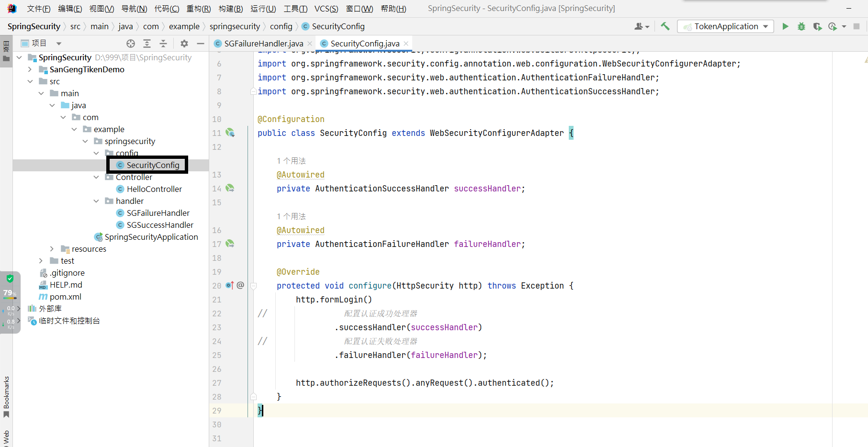The height and width of the screenshot is (447, 868).
Task: Select SGFailureHandler in the project tree
Action: [158, 213]
